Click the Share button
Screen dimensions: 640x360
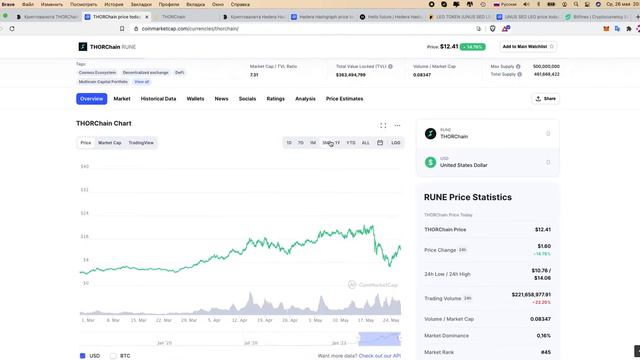[546, 99]
